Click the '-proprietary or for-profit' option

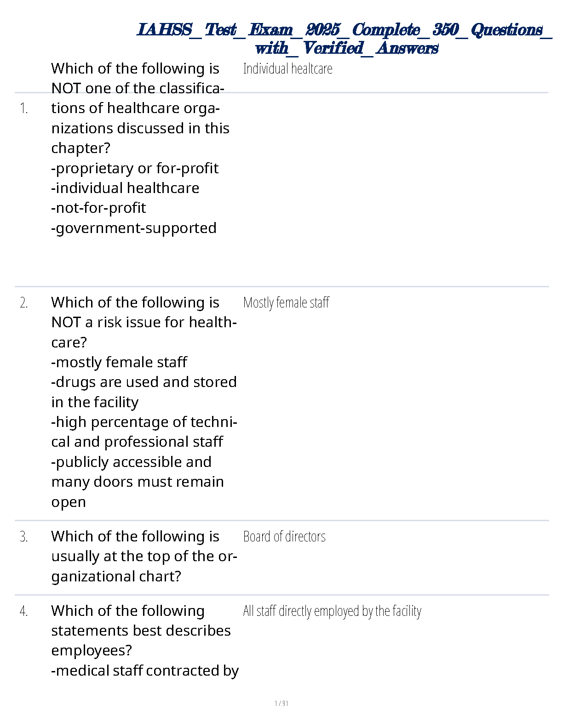pos(135,168)
